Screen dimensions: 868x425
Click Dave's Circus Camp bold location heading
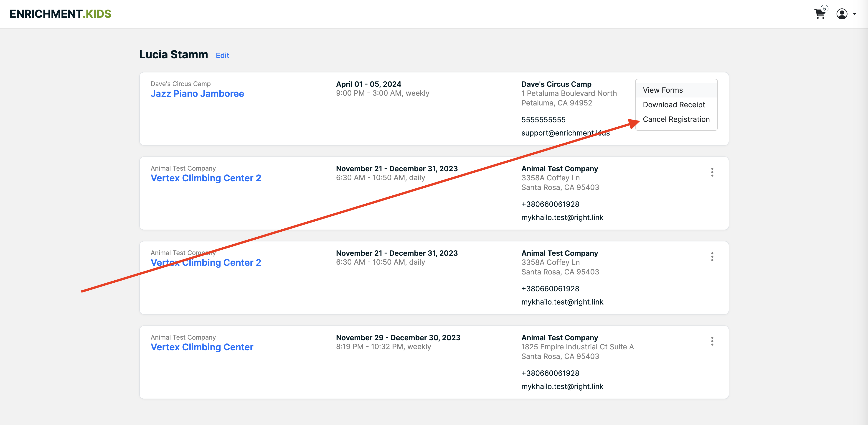(x=556, y=84)
